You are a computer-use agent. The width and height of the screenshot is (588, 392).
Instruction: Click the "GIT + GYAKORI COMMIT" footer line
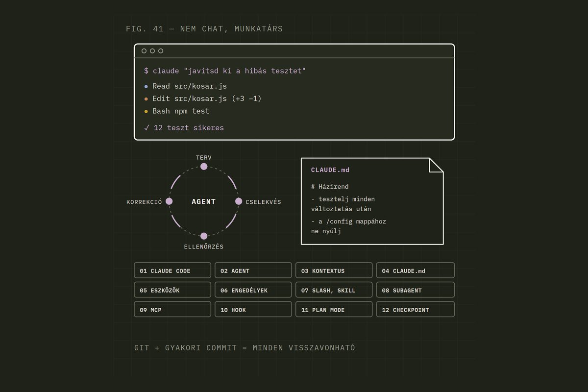click(245, 348)
